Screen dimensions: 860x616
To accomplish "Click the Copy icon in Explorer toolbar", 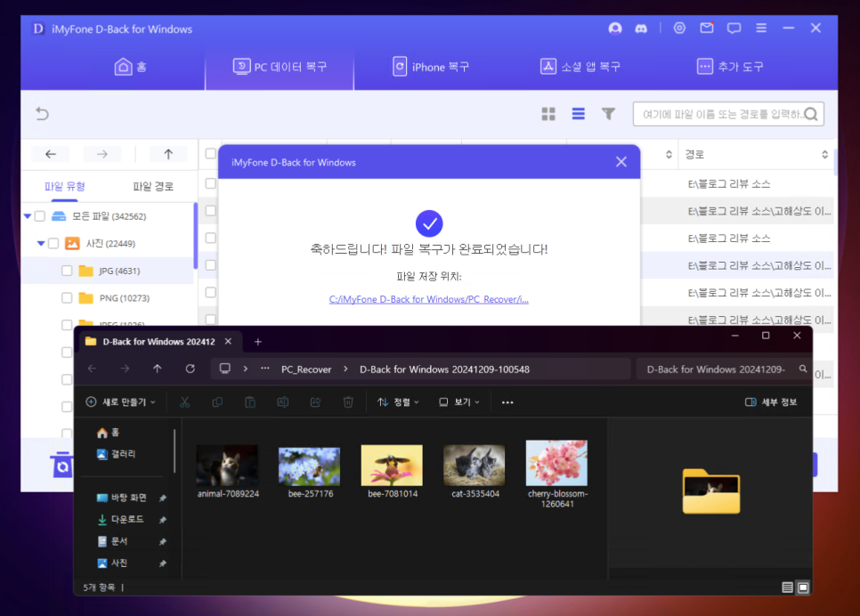I will point(217,402).
